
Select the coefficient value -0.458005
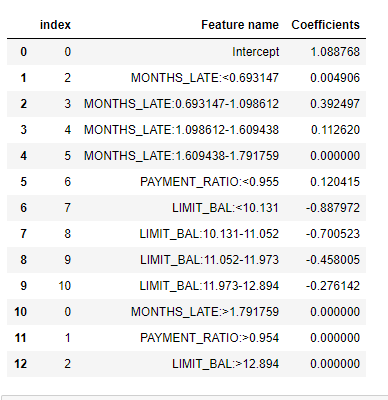click(x=333, y=260)
